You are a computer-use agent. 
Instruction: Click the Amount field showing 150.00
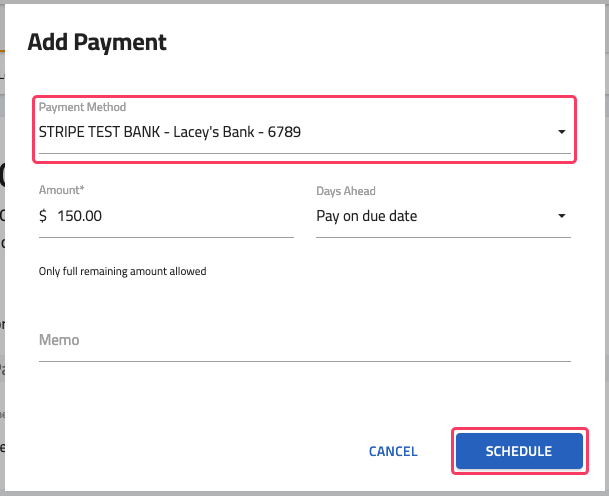click(166, 216)
